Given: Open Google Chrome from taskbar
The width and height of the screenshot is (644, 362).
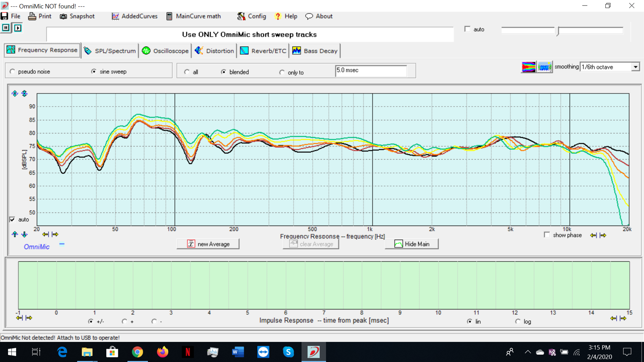Looking at the screenshot, I should [x=138, y=352].
